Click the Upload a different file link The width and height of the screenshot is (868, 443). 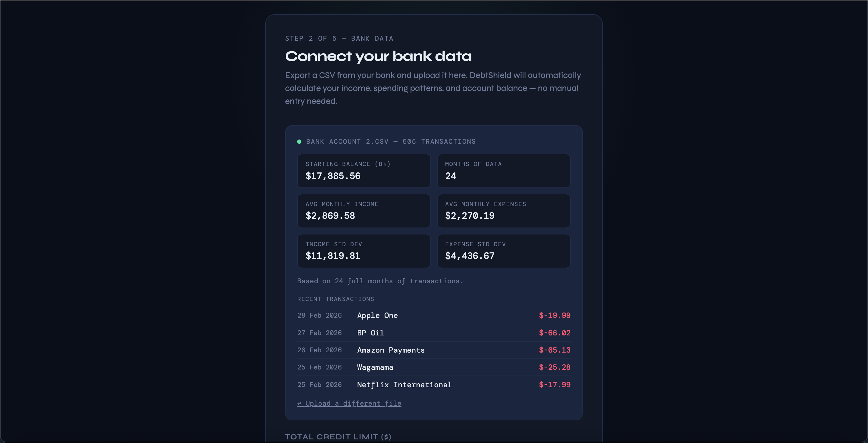(x=349, y=403)
